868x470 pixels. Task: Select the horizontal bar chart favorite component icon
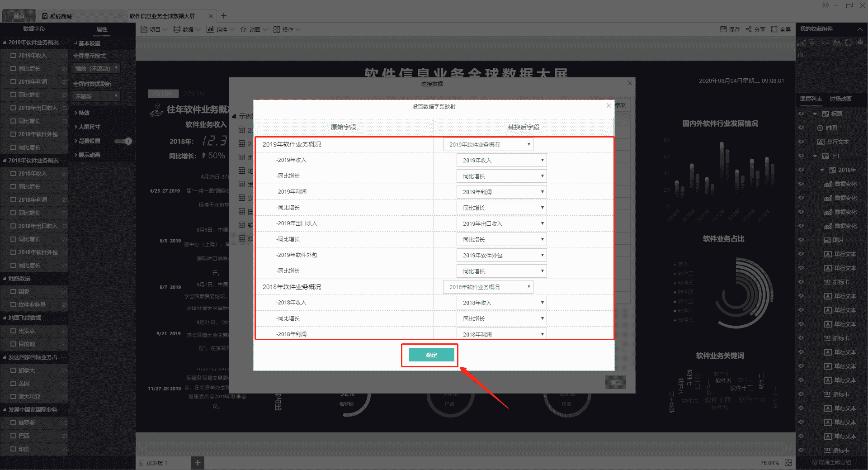pyautogui.click(x=813, y=43)
